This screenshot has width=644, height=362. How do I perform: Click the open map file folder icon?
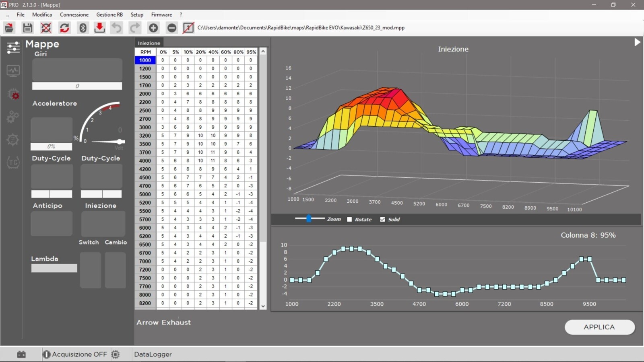9,28
